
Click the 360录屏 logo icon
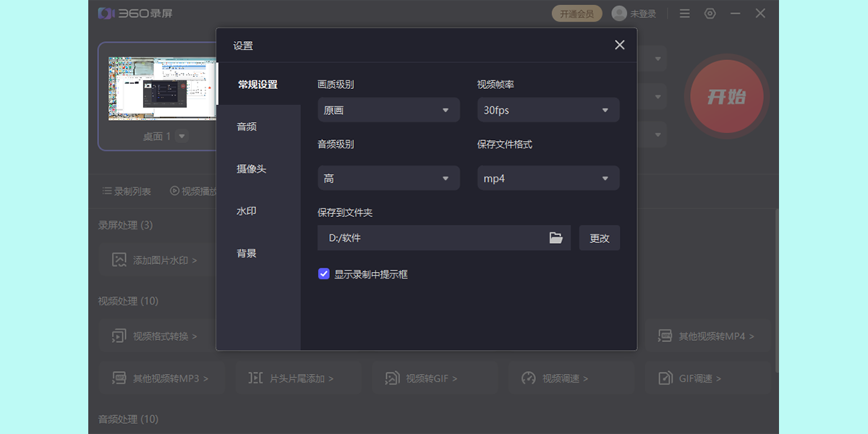106,14
